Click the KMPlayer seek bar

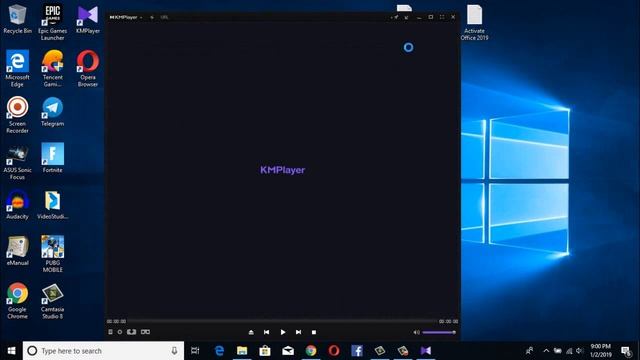[282, 321]
